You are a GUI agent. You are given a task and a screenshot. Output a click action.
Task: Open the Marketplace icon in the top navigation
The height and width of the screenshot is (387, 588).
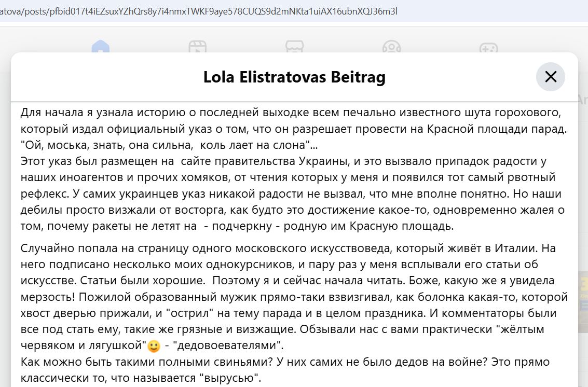[294, 47]
